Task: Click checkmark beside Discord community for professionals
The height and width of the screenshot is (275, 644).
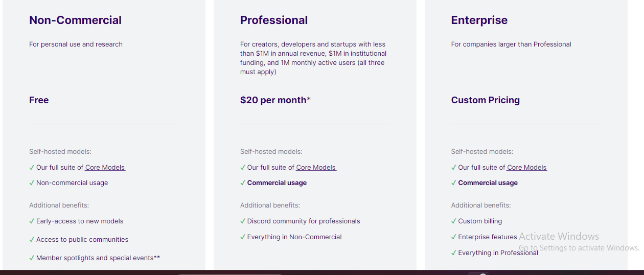Action: coord(243,221)
